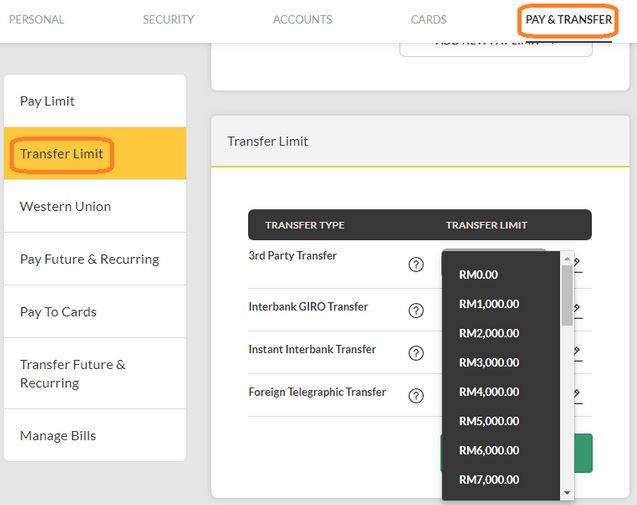Choose RM1,000.00 in the limit list
637x505 pixels.
pyautogui.click(x=489, y=304)
